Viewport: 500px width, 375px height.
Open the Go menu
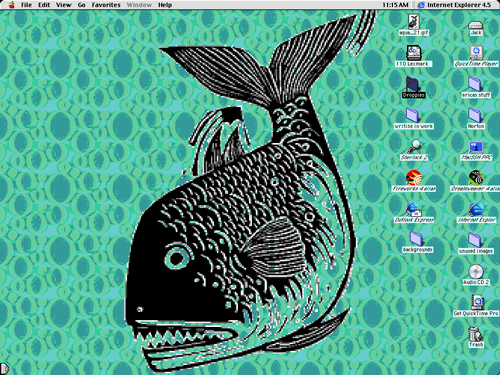82,5
